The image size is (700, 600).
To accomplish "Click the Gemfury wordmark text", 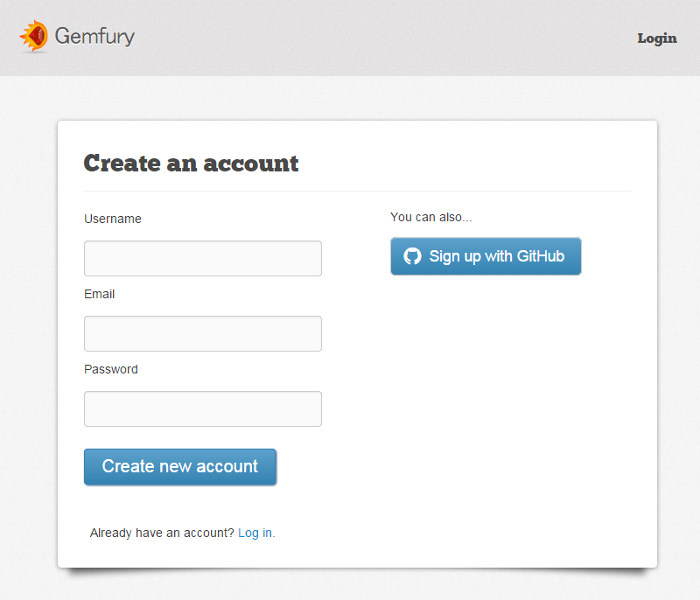I will [x=94, y=38].
